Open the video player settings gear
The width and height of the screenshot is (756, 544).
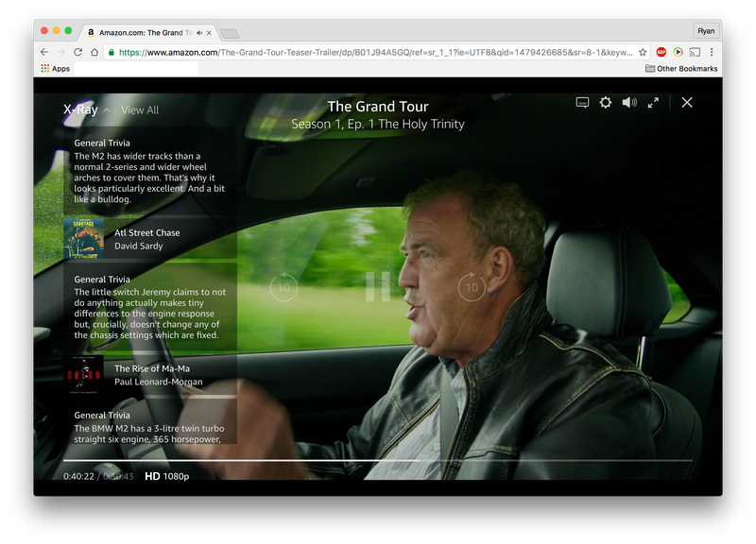606,102
